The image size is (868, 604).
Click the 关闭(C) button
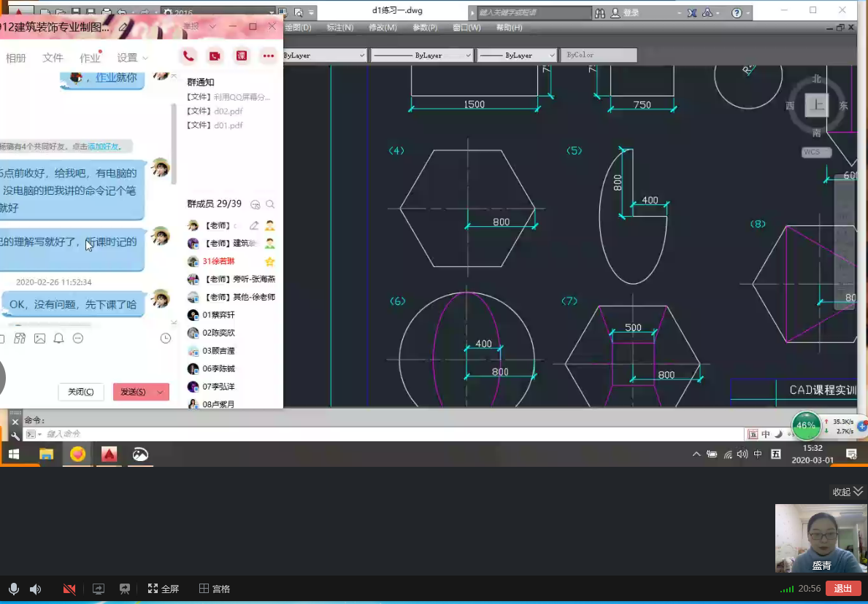80,392
